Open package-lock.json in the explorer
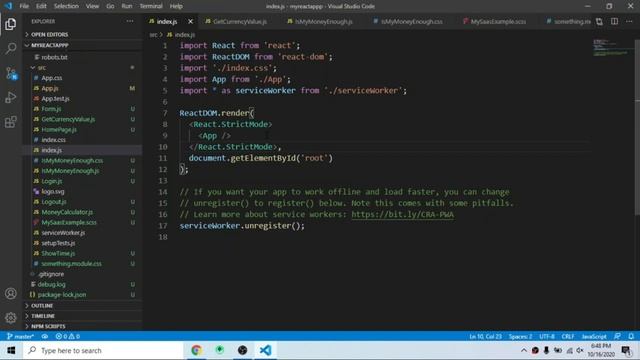This screenshot has width=640, height=360. coord(62,294)
